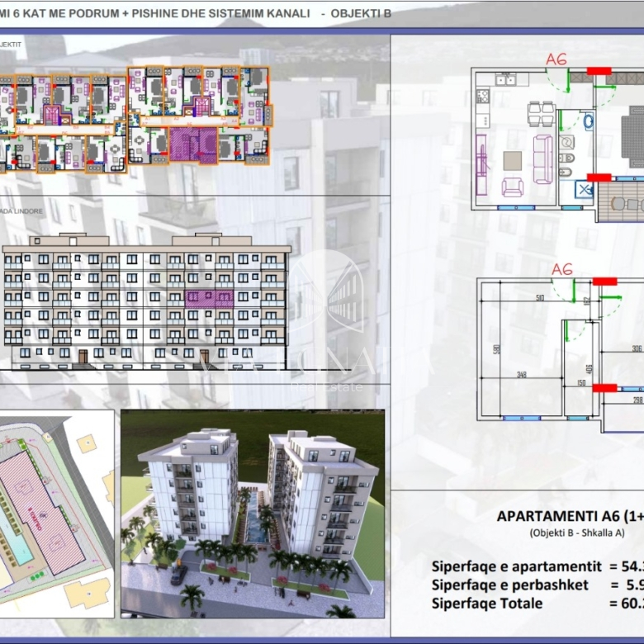Viewport: 644px width, 644px height.
Task: Click the red 'A6' label above the furnished plan
Action: 556,59
